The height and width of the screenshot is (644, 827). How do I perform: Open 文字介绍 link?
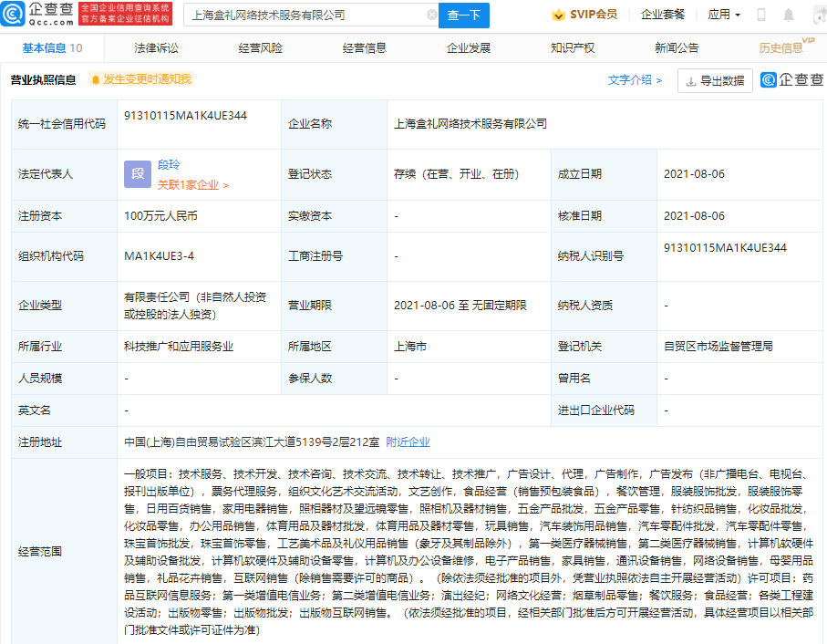(x=635, y=80)
